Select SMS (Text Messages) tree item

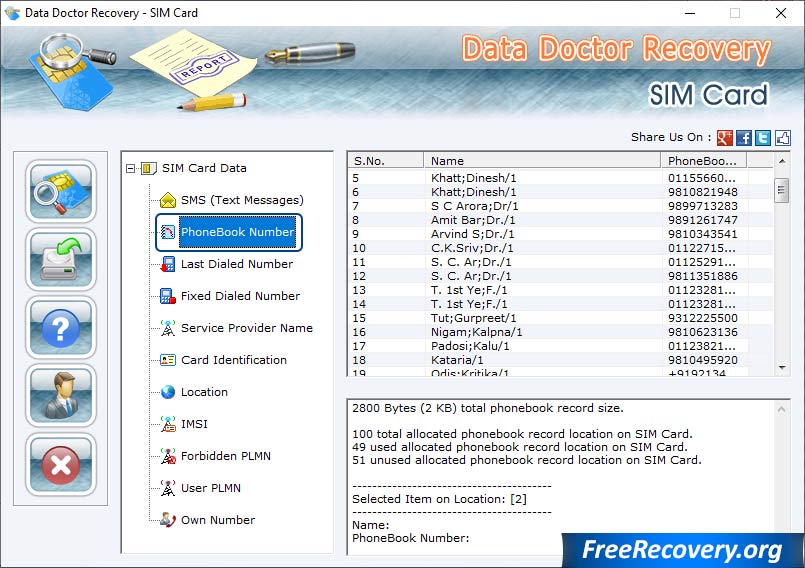click(242, 200)
